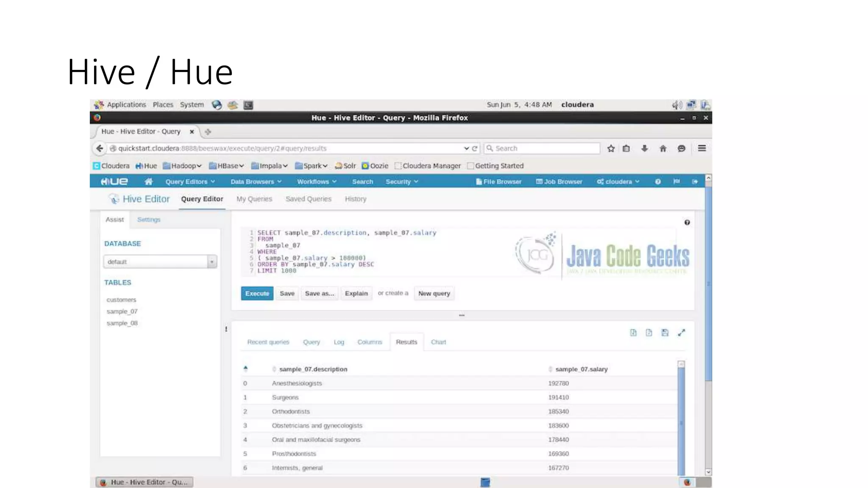Switch to Settings tab in sidebar
Image resolution: width=868 pixels, height=488 pixels.
tap(148, 219)
